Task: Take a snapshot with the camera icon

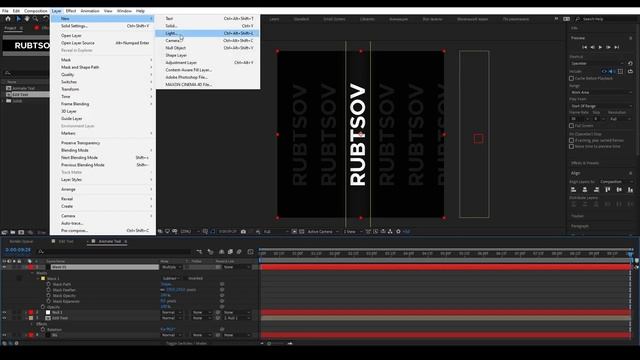Action: 243,232
